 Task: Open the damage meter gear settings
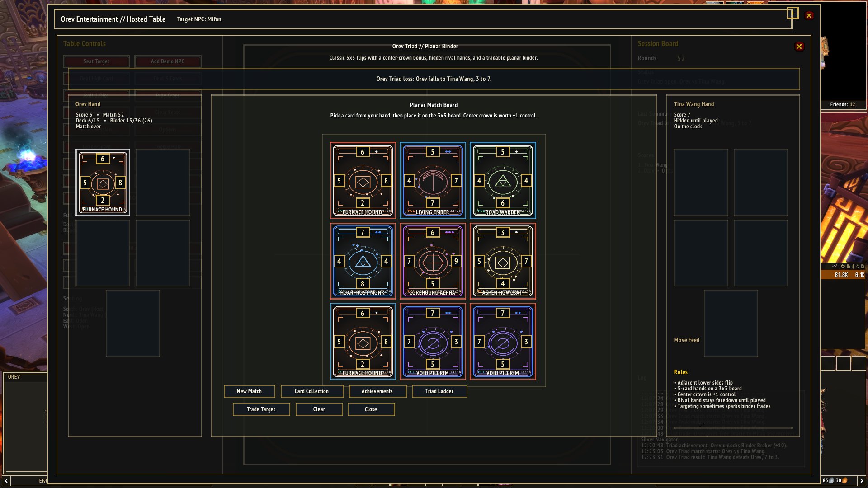(x=843, y=266)
